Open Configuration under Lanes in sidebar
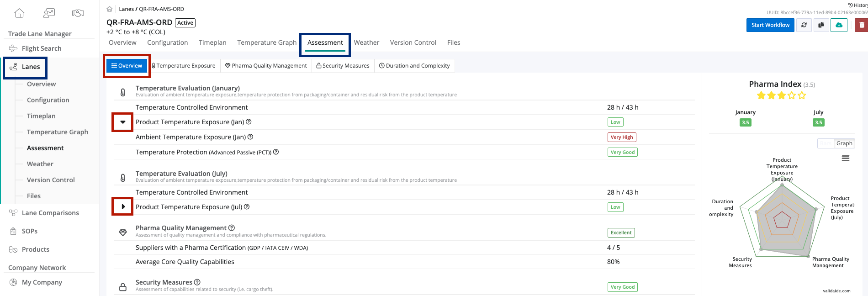The width and height of the screenshot is (868, 296). coord(48,100)
